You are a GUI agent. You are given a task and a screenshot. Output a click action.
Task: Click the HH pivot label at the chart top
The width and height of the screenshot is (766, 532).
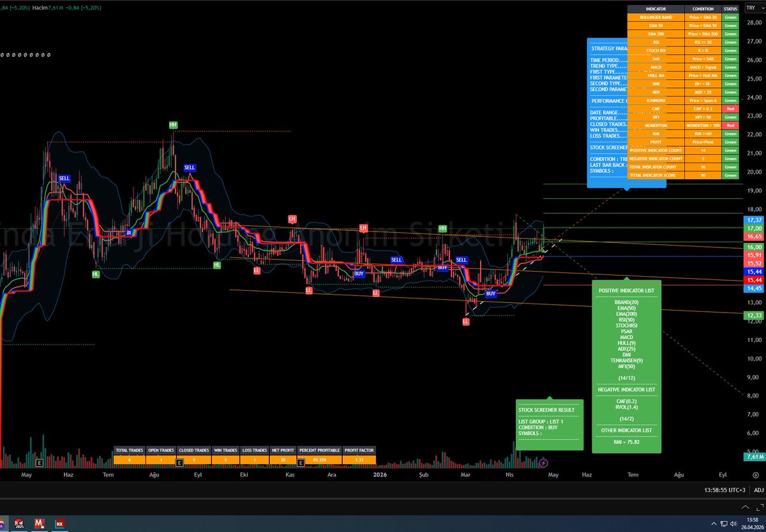click(x=172, y=125)
